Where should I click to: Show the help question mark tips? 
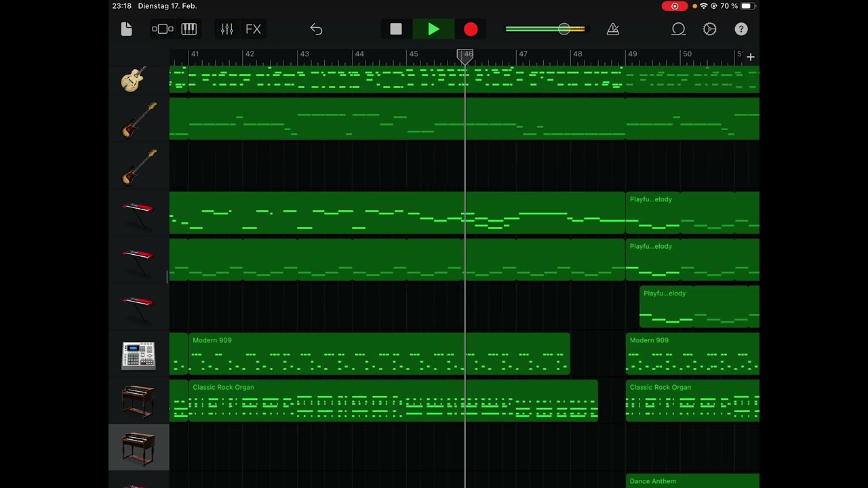pos(741,29)
